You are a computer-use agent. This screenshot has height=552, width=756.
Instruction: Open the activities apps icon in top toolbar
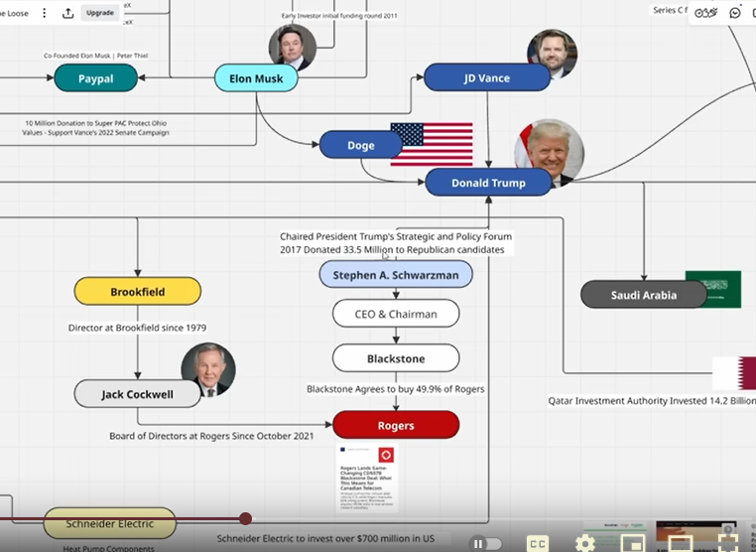point(705,13)
